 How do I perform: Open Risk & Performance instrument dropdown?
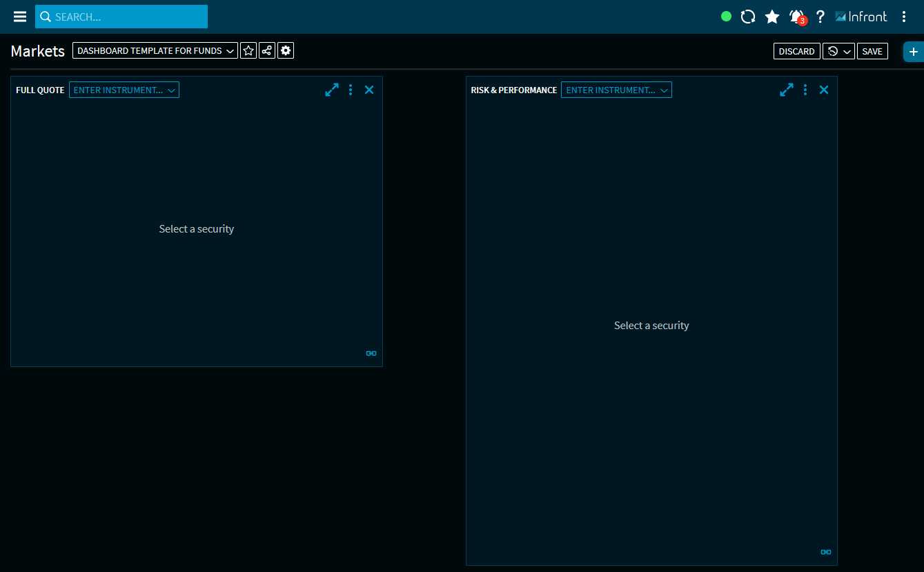click(x=616, y=90)
